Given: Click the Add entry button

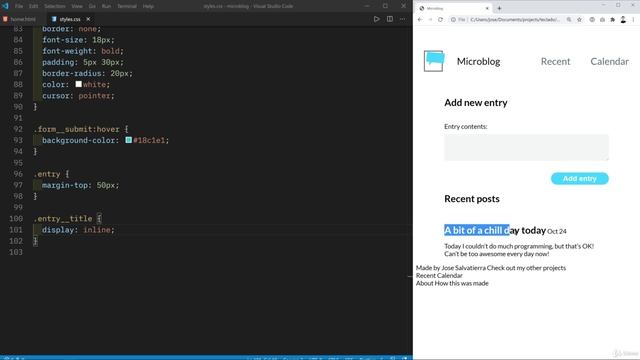Looking at the screenshot, I should [x=580, y=178].
